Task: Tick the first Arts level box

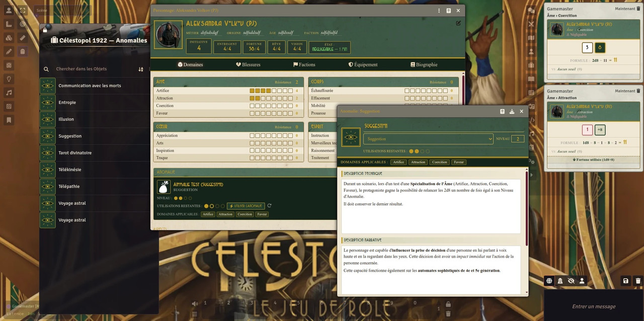Action: click(x=252, y=143)
